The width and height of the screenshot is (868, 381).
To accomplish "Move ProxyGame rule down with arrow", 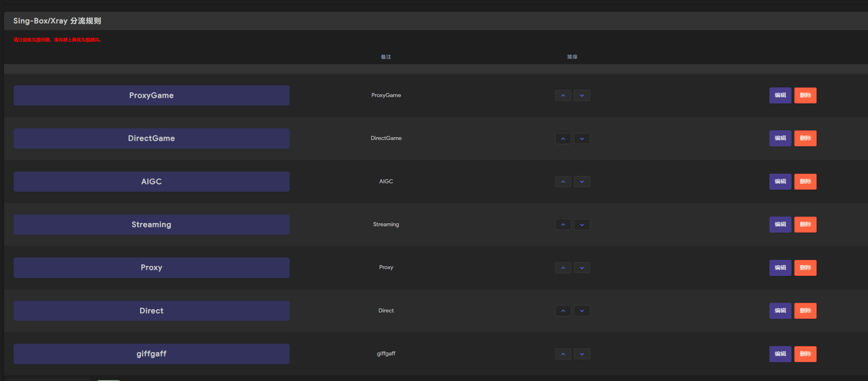I will pos(582,95).
